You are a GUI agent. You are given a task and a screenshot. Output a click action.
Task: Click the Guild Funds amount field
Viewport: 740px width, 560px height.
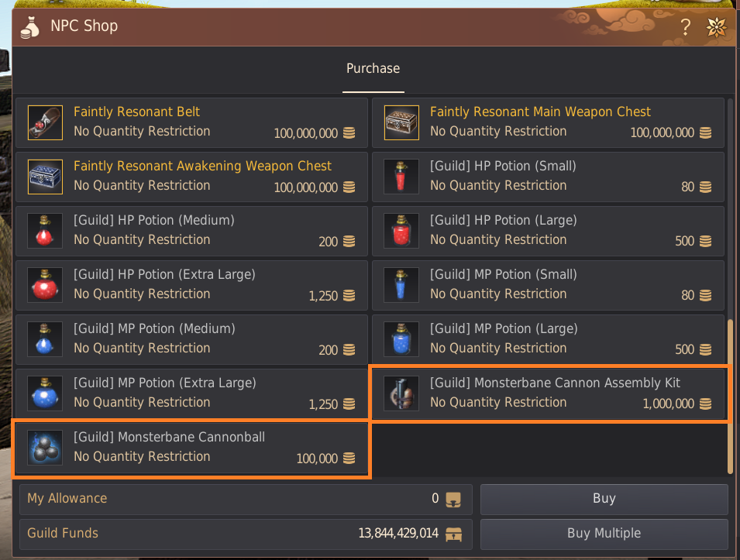coord(245,534)
